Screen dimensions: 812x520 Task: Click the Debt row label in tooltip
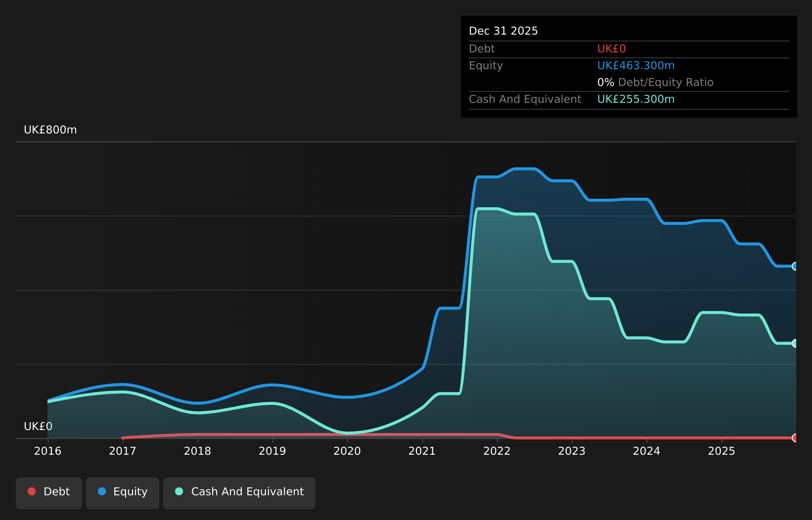click(x=482, y=49)
